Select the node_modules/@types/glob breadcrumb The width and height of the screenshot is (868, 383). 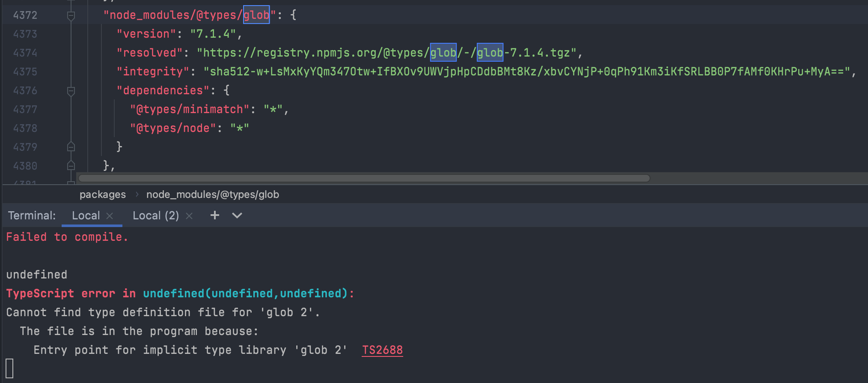[213, 194]
